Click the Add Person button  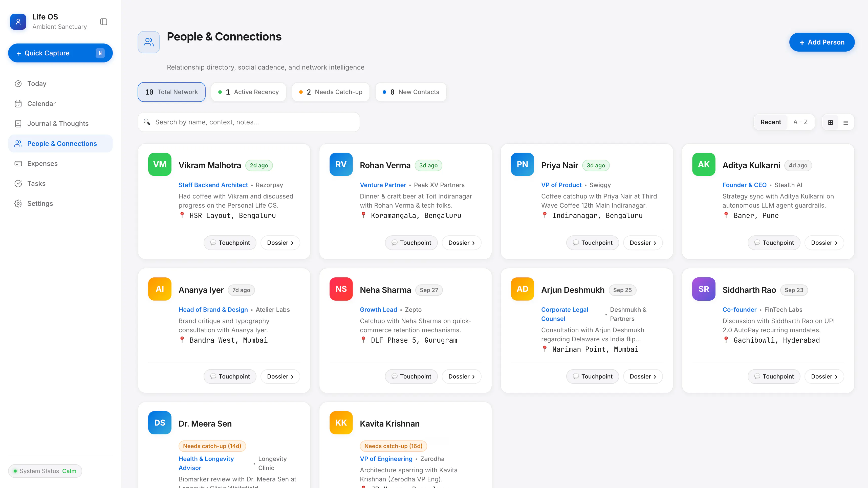[822, 42]
